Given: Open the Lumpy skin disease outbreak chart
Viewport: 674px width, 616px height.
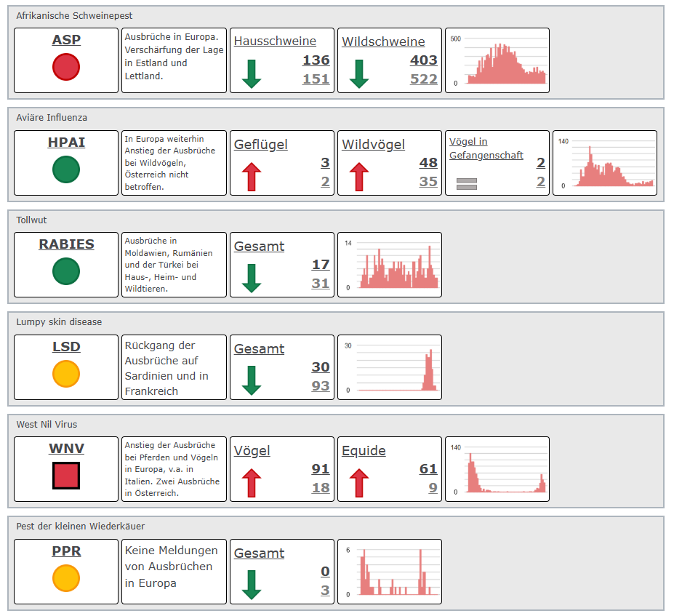Looking at the screenshot, I should pos(390,367).
